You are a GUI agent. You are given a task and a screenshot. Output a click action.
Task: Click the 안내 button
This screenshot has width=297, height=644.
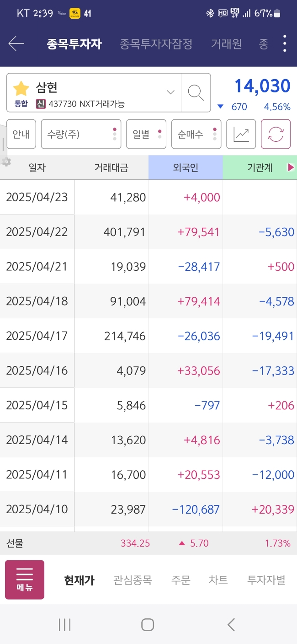pyautogui.click(x=21, y=134)
